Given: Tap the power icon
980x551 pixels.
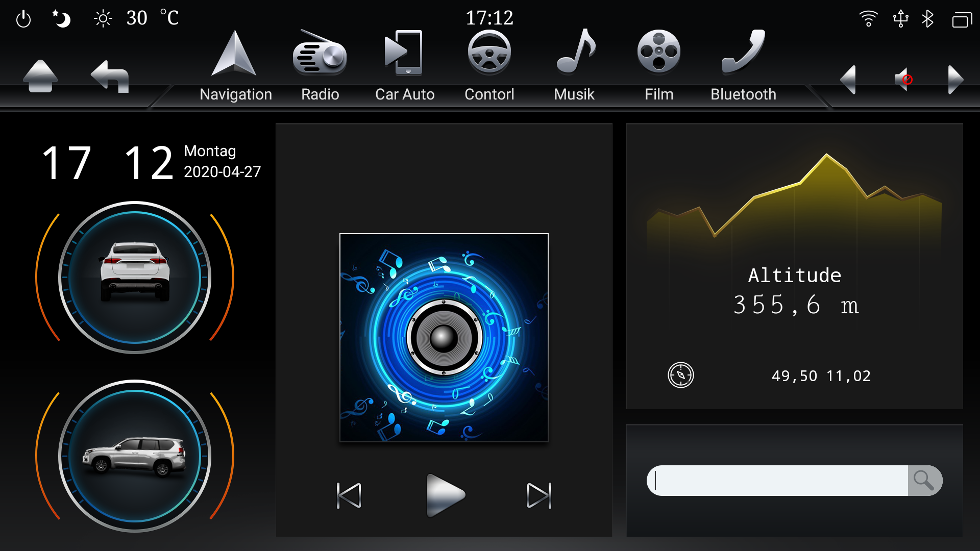Looking at the screenshot, I should tap(23, 19).
